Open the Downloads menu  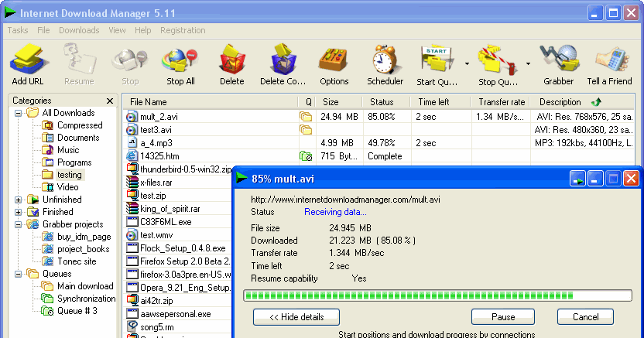coord(79,30)
